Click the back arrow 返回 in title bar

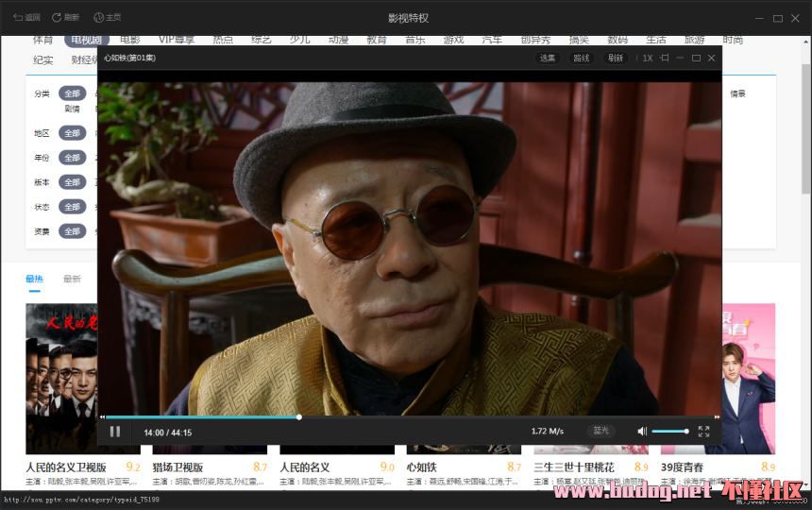[26, 17]
